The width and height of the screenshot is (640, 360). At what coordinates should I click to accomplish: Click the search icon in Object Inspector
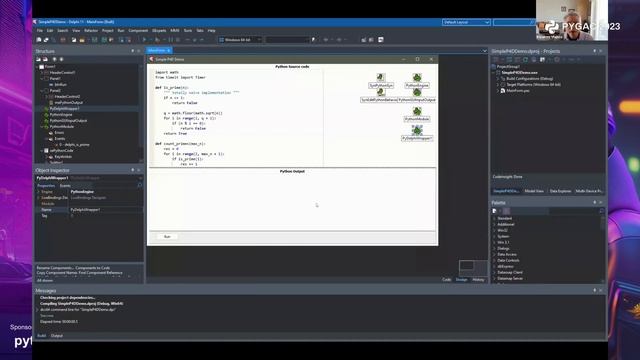[140, 185]
